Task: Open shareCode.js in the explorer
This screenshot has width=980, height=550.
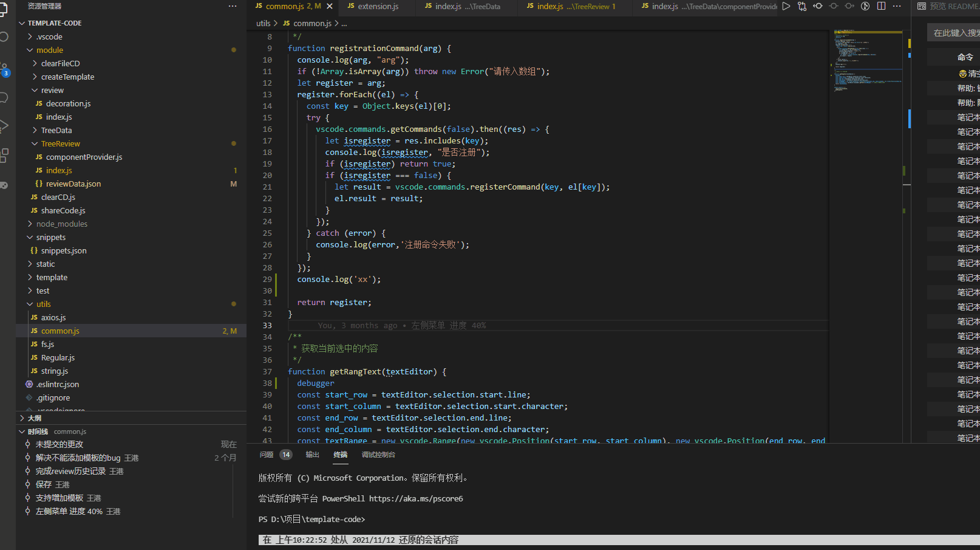Action: 63,210
